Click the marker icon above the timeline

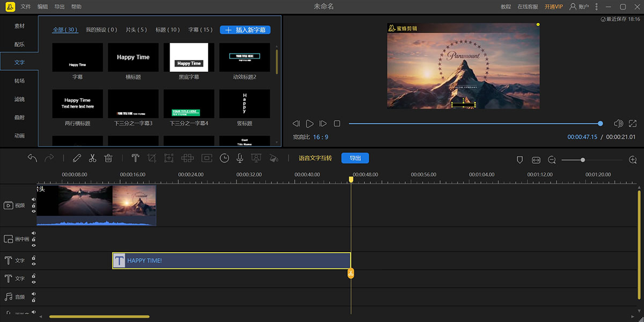[519, 160]
